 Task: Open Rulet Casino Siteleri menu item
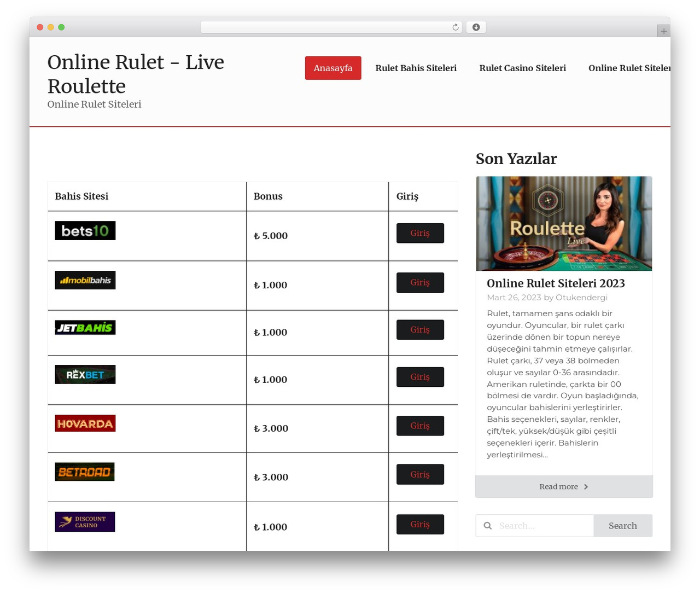pos(522,68)
